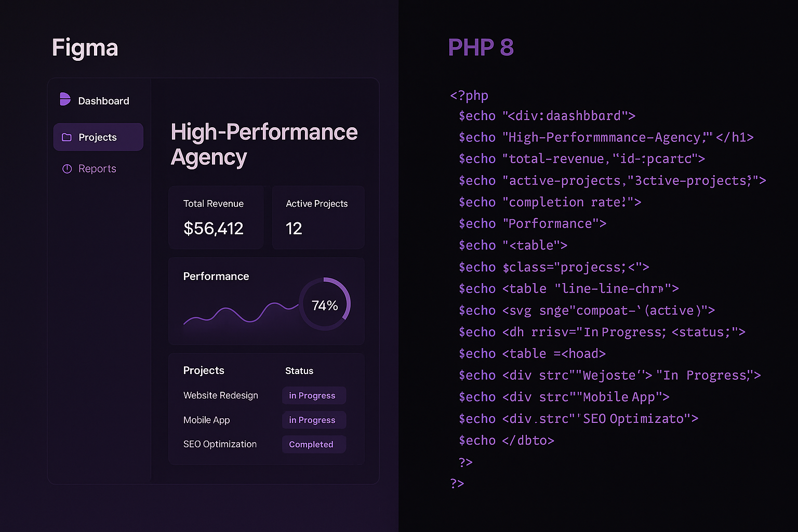Select the Mobile App project row

(x=265, y=420)
